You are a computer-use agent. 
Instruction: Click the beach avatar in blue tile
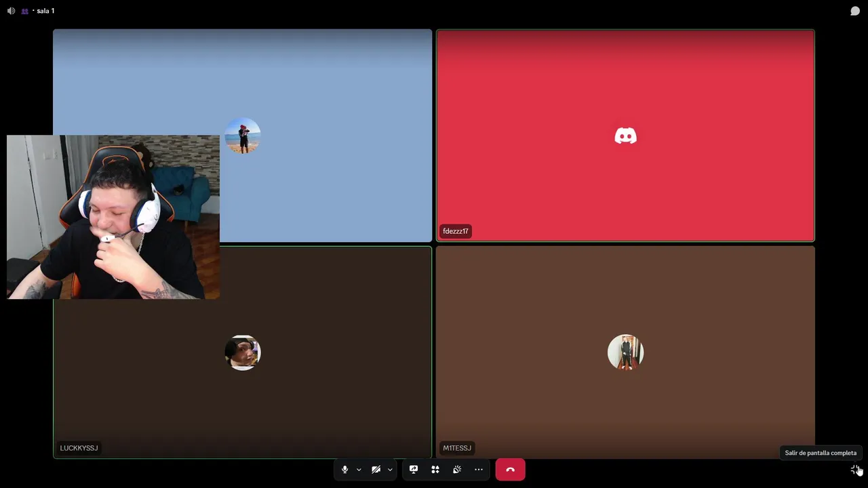[x=243, y=136]
